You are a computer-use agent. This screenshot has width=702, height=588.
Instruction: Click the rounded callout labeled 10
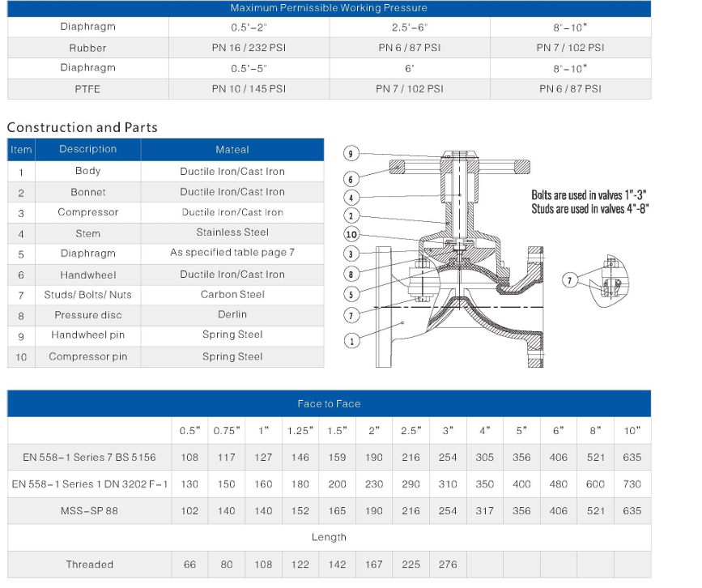coord(351,235)
